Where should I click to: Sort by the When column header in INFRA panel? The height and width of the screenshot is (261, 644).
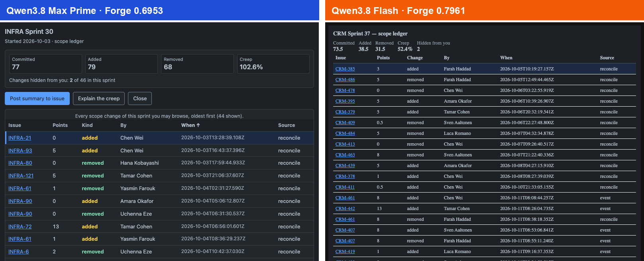click(190, 125)
